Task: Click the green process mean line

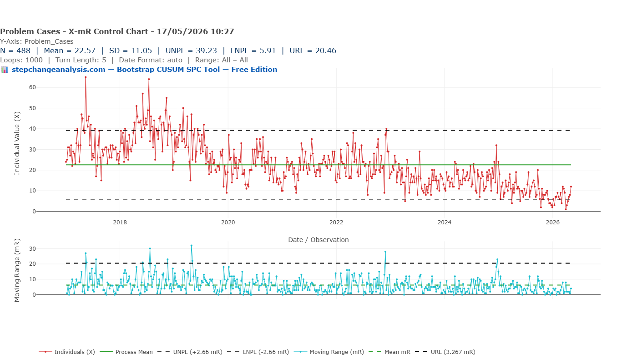Action: [x=318, y=165]
